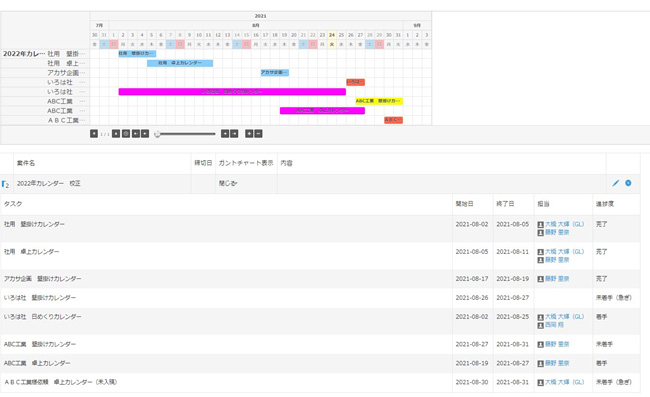The width and height of the screenshot is (650, 397).
Task: Select task アカサ企画 壁掛けカレンダー in the table
Action: pos(43,279)
